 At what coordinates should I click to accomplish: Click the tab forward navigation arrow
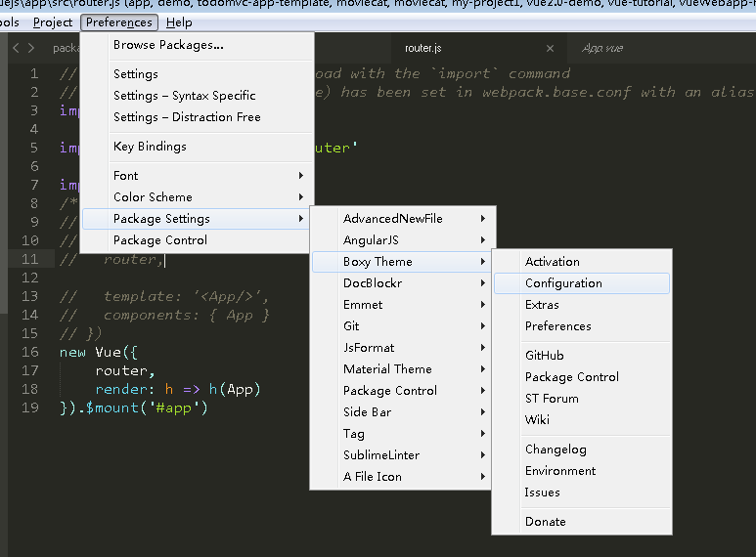(31, 48)
